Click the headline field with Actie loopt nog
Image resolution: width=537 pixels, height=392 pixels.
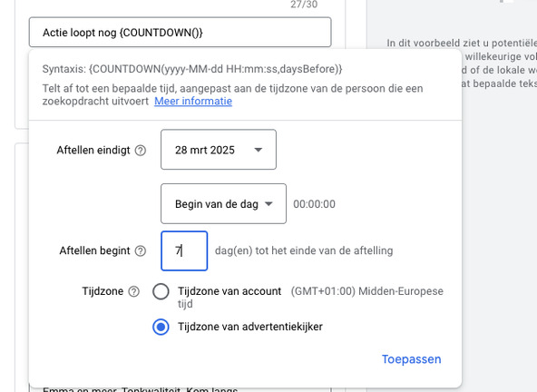pos(181,32)
